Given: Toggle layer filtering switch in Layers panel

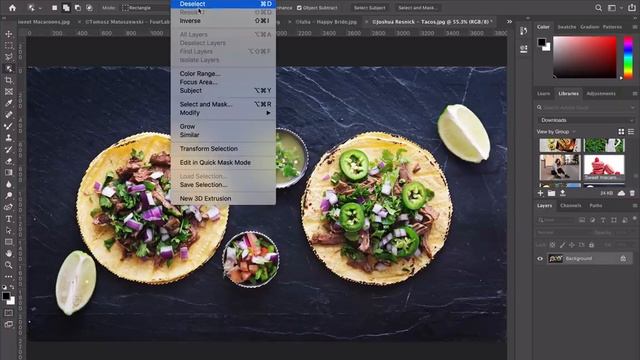Looking at the screenshot, I should [x=634, y=219].
